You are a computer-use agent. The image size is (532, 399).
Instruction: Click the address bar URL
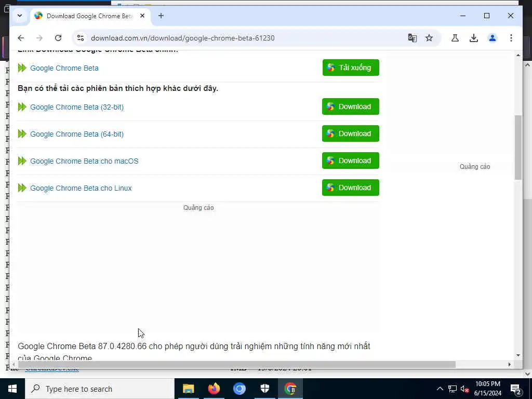click(182, 38)
